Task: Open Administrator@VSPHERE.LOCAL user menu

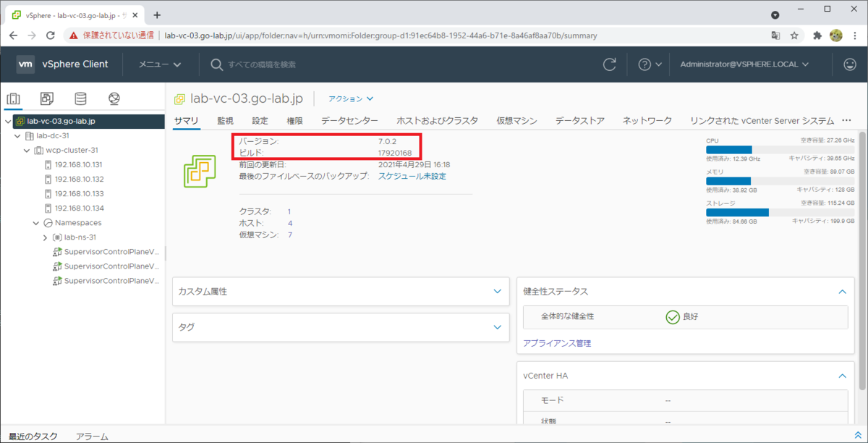Action: pyautogui.click(x=744, y=64)
